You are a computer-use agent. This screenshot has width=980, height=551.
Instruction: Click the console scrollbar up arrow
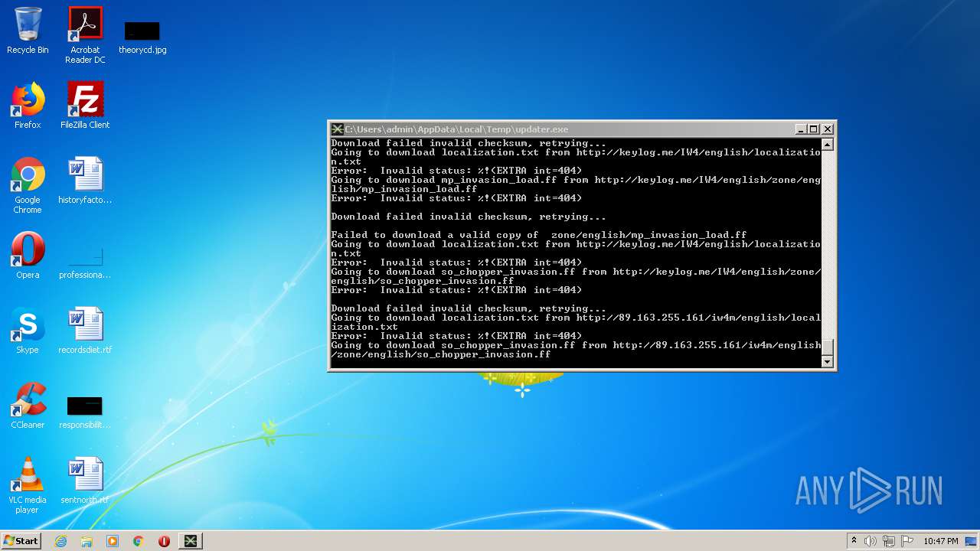pos(827,144)
